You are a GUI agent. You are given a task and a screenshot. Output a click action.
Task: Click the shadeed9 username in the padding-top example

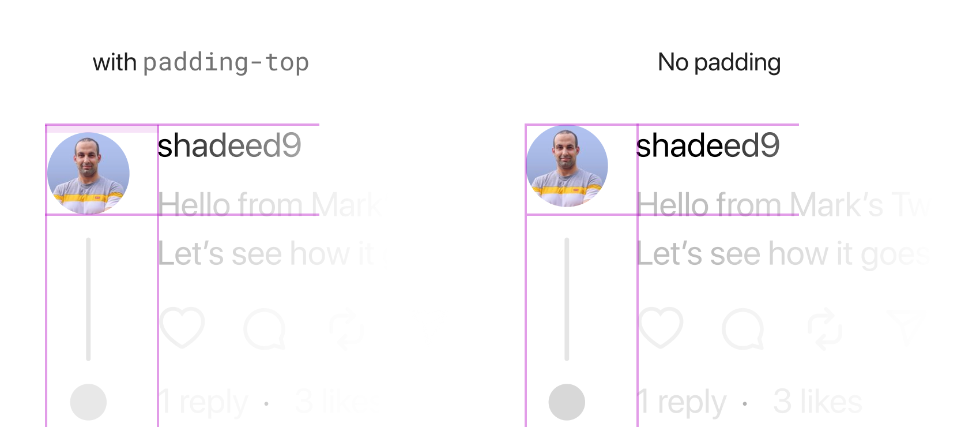coord(229,145)
